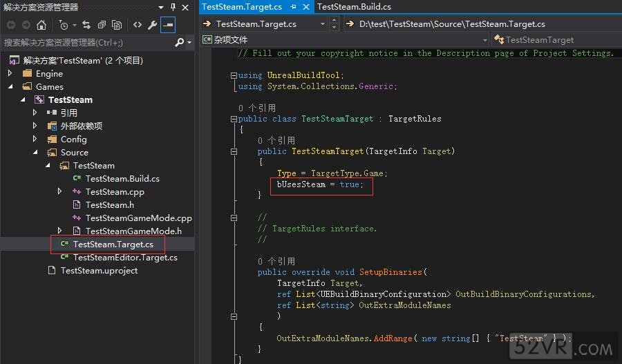
Task: Collapse the TestSteam project node
Action: [x=23, y=99]
